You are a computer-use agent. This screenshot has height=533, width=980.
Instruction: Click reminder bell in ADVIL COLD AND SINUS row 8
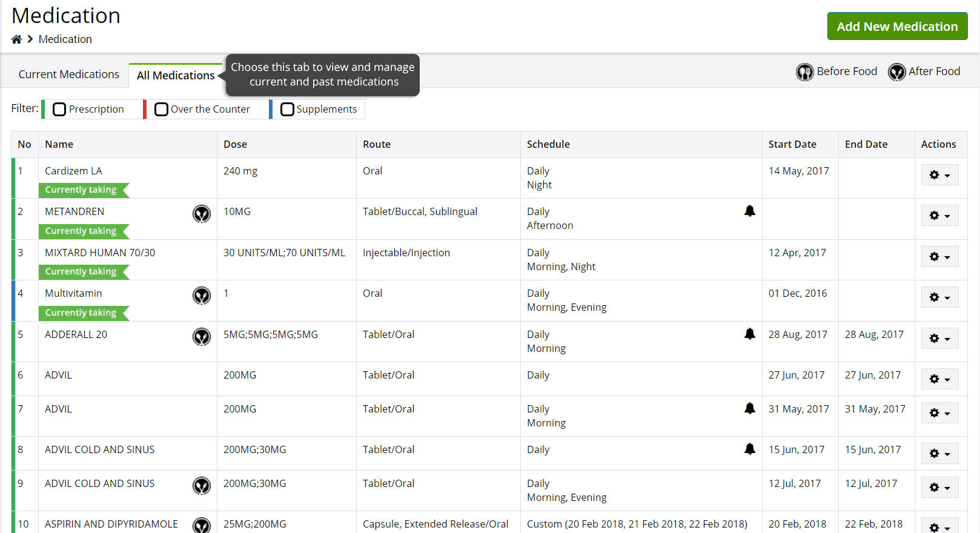(x=750, y=449)
